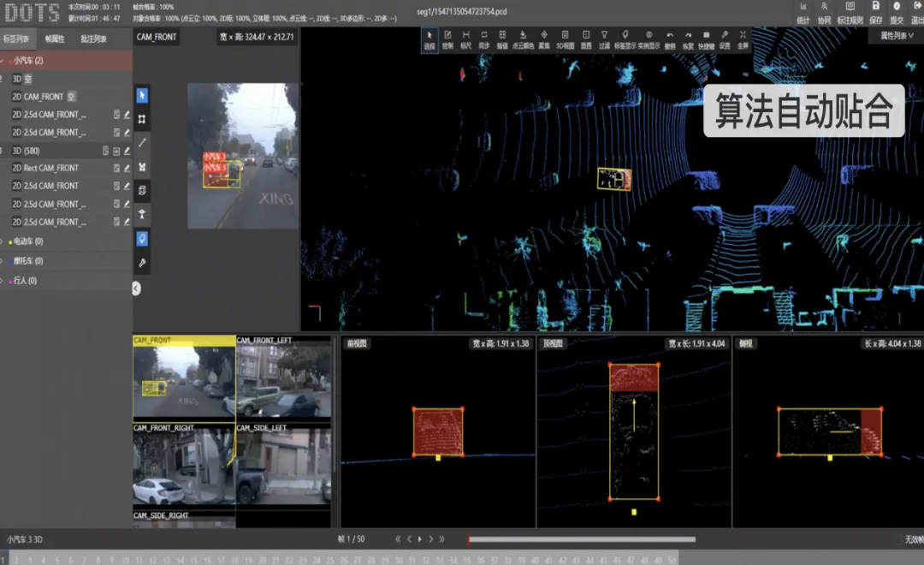
Task: Toggle the checkbox on the 3D (580) row
Action: [x=116, y=151]
